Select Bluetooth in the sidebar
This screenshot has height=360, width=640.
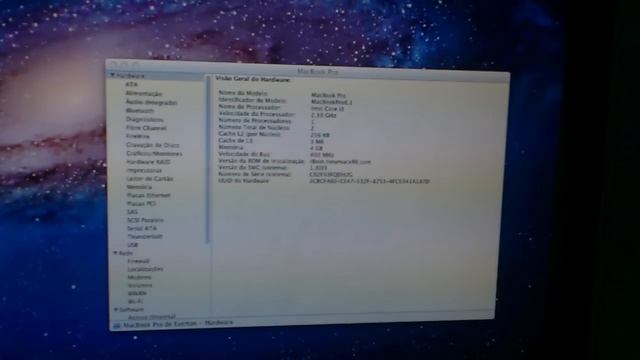click(140, 111)
